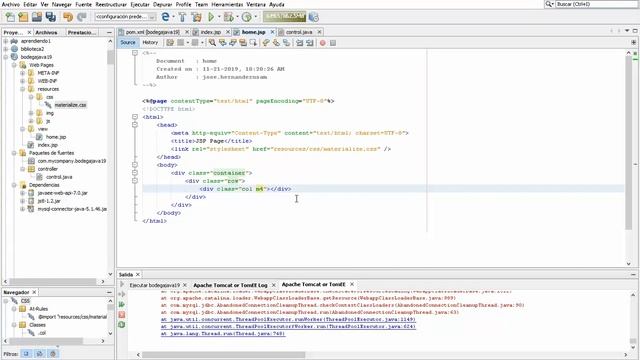Click the re-run green icon in output panel
Screen dimensions: 640x360
tap(122, 304)
